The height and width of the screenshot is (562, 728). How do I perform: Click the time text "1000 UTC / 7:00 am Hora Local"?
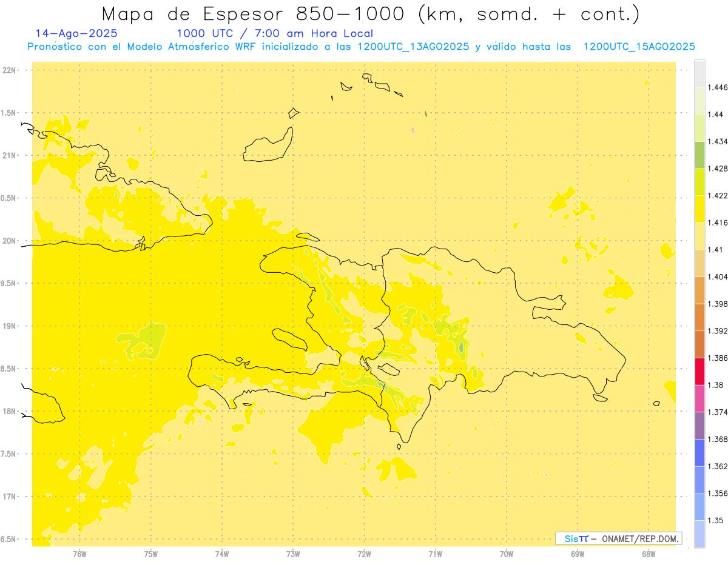(275, 34)
